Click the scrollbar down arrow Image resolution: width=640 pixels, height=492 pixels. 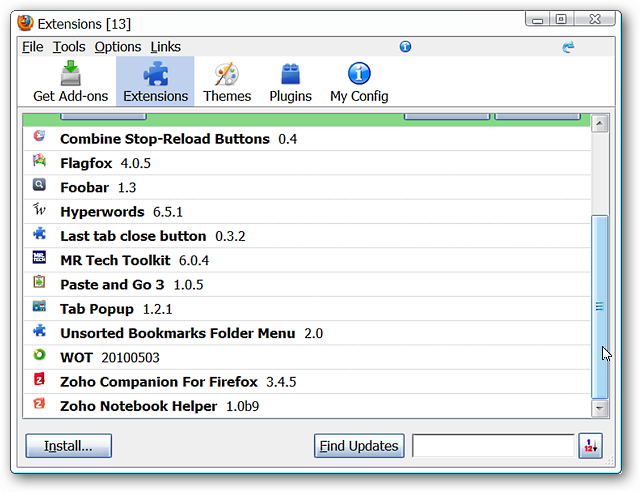[x=600, y=408]
